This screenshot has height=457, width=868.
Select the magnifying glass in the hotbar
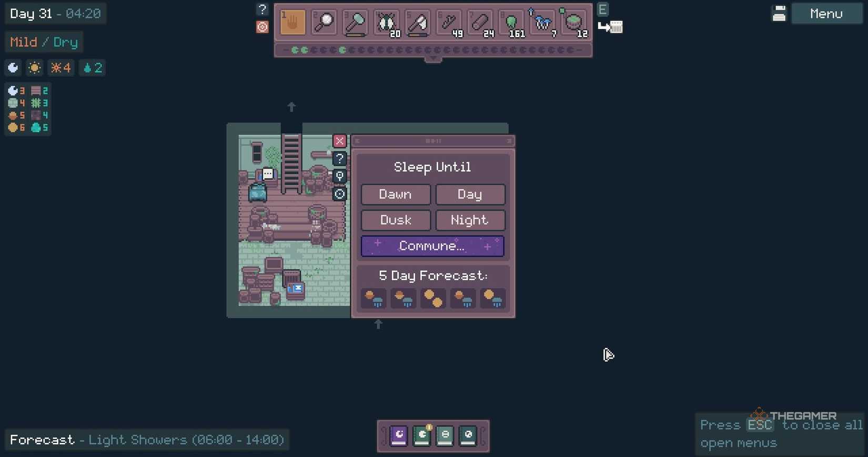324,23
